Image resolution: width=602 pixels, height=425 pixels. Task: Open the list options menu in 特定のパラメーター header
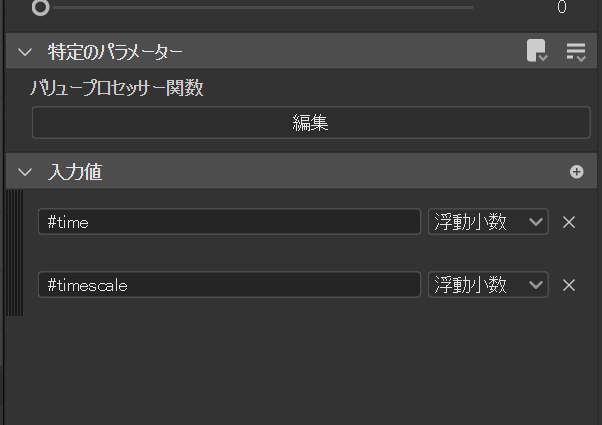(576, 52)
